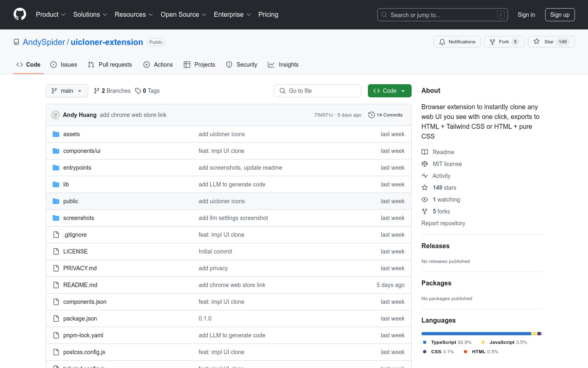This screenshot has width=588, height=368.
Task: Open the Enterprise menu
Action: 232,14
